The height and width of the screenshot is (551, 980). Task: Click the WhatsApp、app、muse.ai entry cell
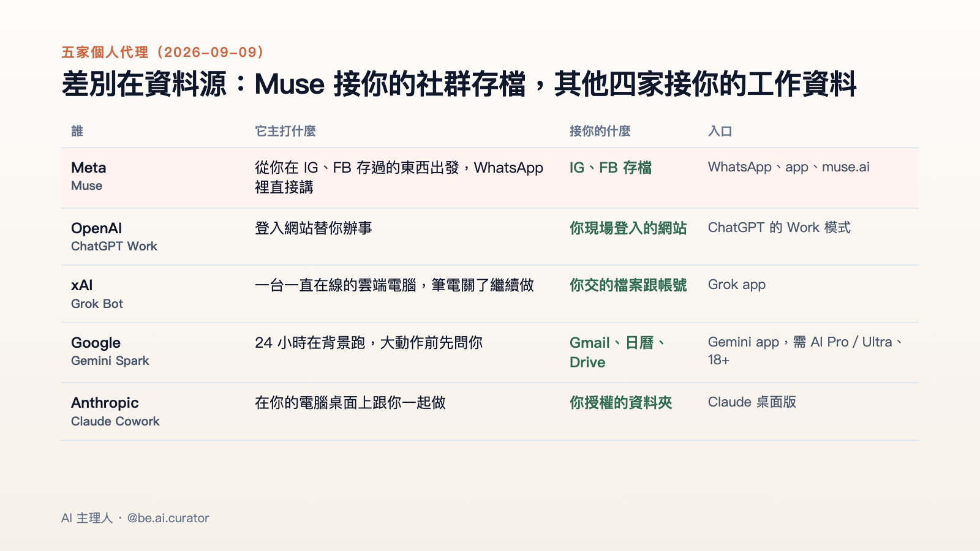click(789, 167)
